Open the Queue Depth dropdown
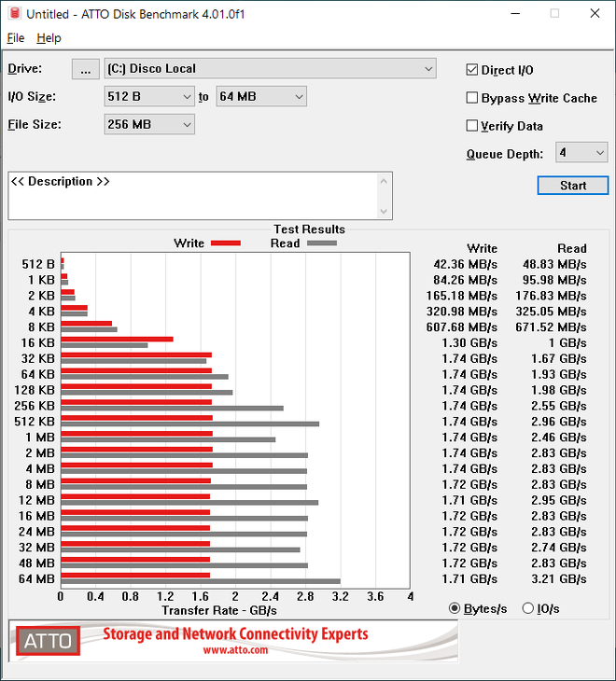616x681 pixels. pos(581,152)
